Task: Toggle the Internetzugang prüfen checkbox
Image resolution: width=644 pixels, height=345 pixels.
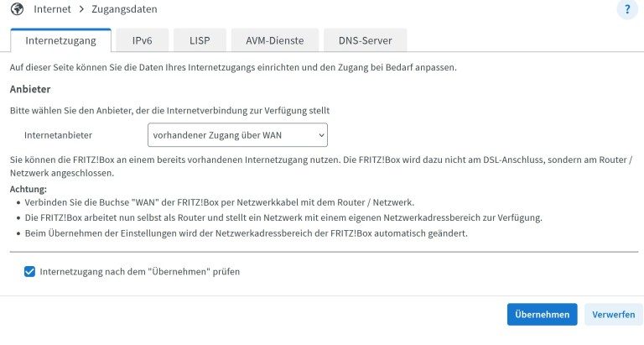Action: pyautogui.click(x=29, y=271)
